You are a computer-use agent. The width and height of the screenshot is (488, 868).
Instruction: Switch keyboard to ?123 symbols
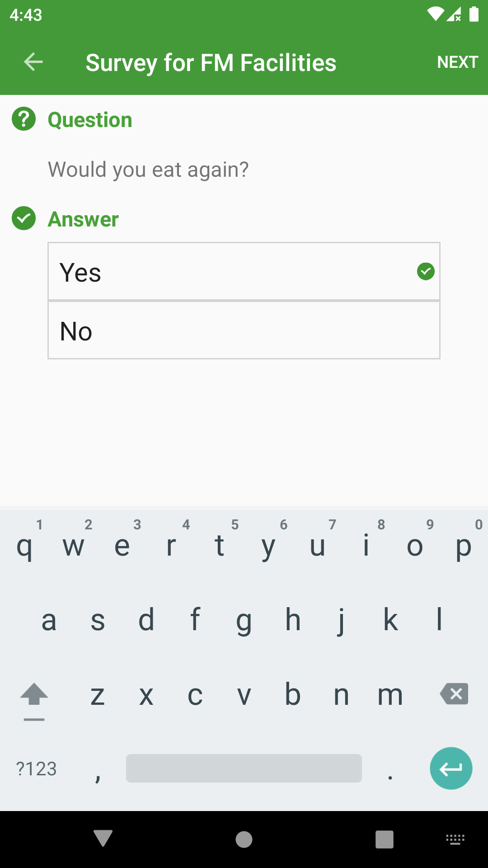[x=36, y=768]
